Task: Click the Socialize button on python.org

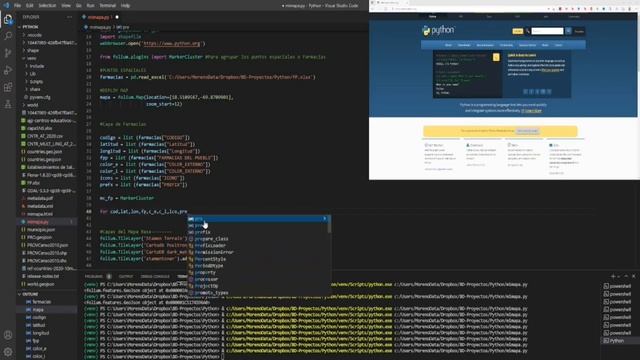Action: tap(579, 31)
